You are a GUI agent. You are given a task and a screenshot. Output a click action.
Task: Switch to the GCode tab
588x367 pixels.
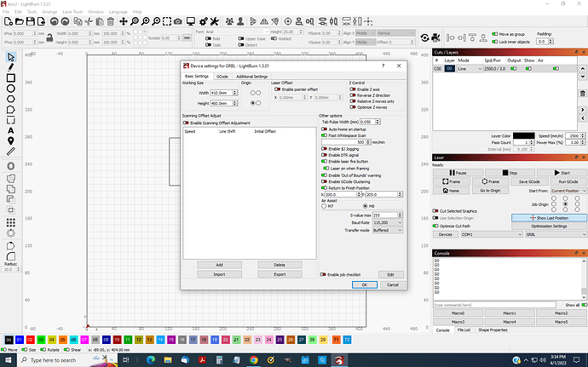[x=222, y=77]
